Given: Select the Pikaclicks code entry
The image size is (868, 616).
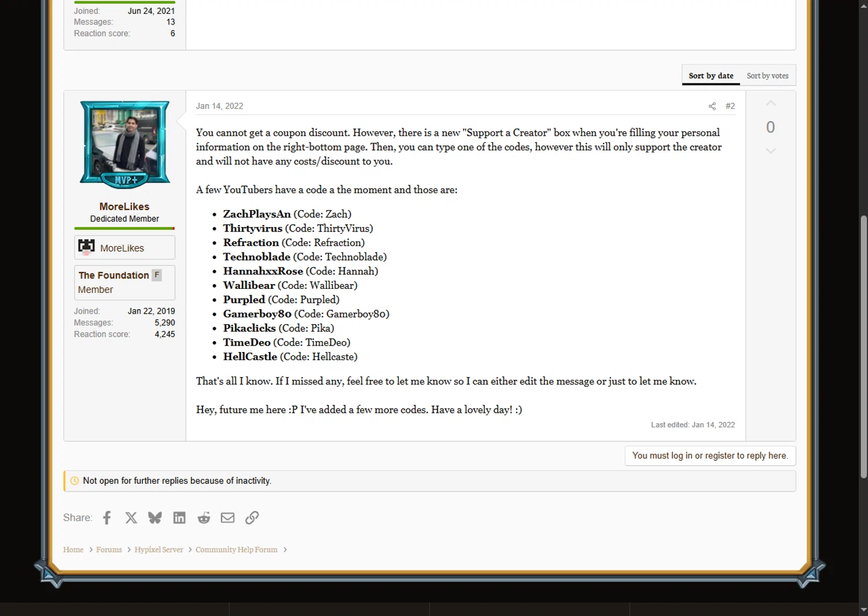Looking at the screenshot, I should point(278,328).
